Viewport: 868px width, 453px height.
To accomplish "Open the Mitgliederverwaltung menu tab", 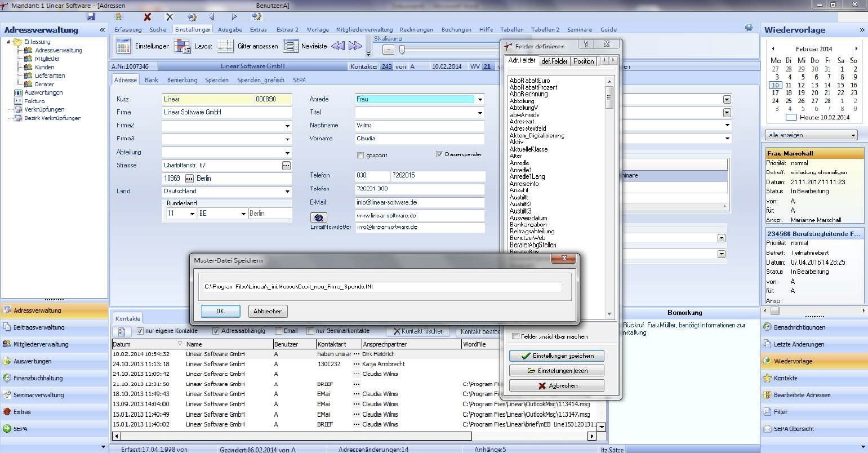I will click(x=364, y=29).
